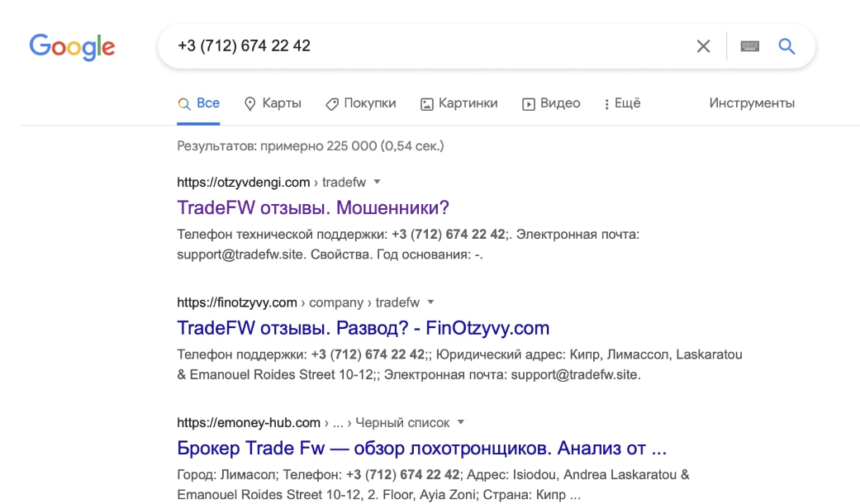860x504 pixels.
Task: Open the Брокер Trade Fw review link
Action: pos(421,448)
